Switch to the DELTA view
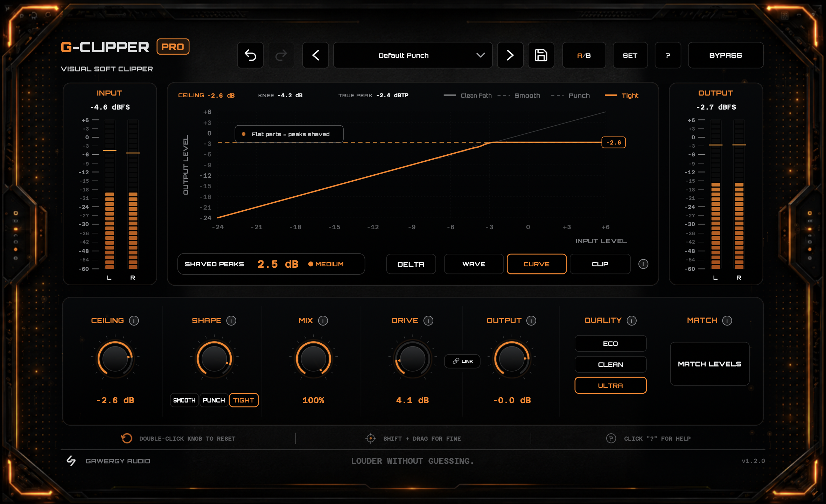826x504 pixels. (411, 264)
